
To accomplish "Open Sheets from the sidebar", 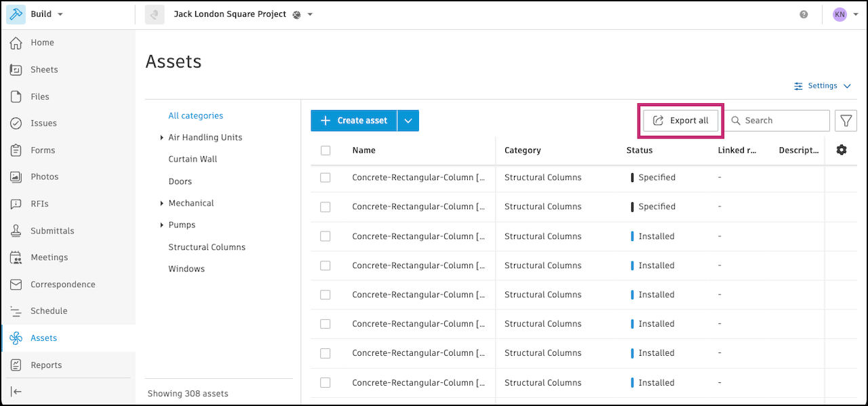I will click(44, 69).
